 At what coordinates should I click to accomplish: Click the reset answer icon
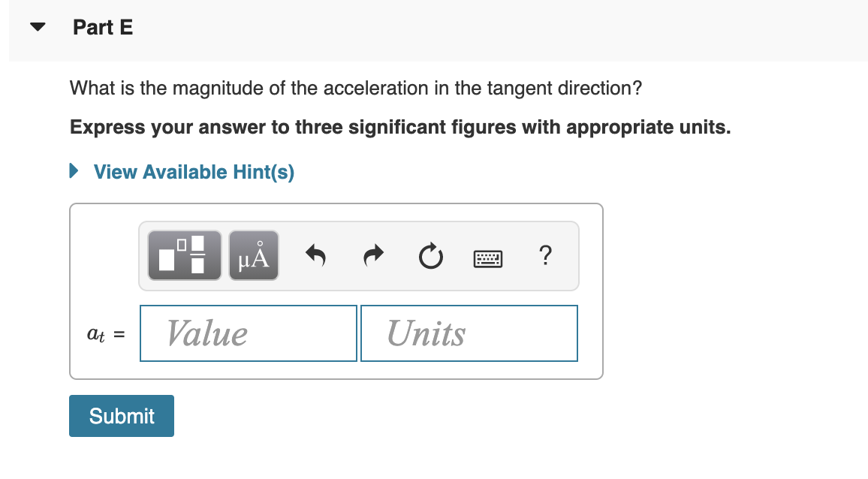point(430,256)
